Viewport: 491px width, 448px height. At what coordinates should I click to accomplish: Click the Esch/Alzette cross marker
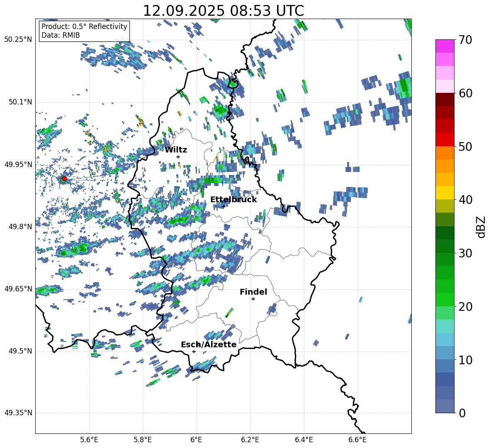pos(194,351)
